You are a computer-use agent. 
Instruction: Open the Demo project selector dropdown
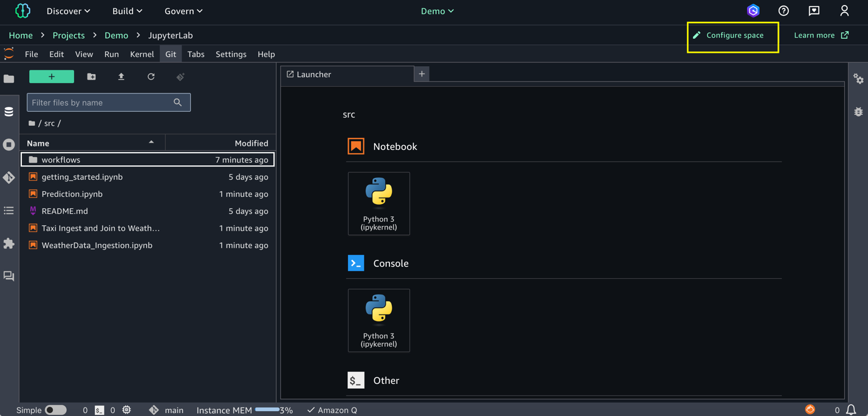click(437, 11)
